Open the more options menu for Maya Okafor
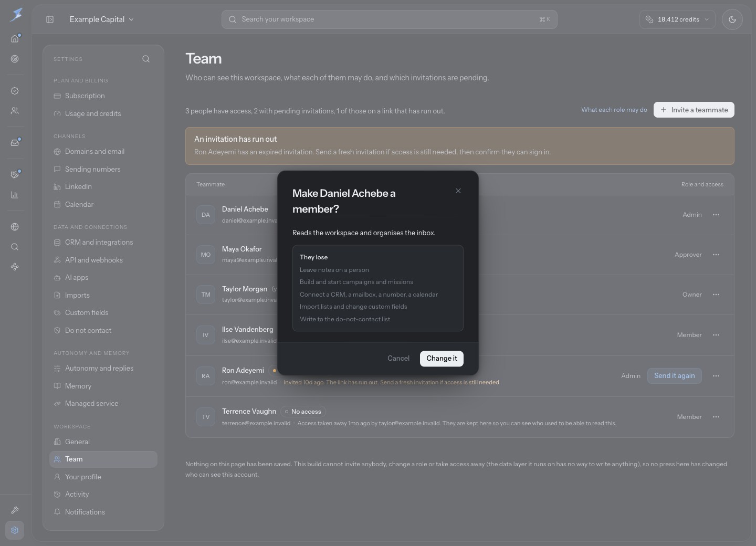 click(716, 255)
